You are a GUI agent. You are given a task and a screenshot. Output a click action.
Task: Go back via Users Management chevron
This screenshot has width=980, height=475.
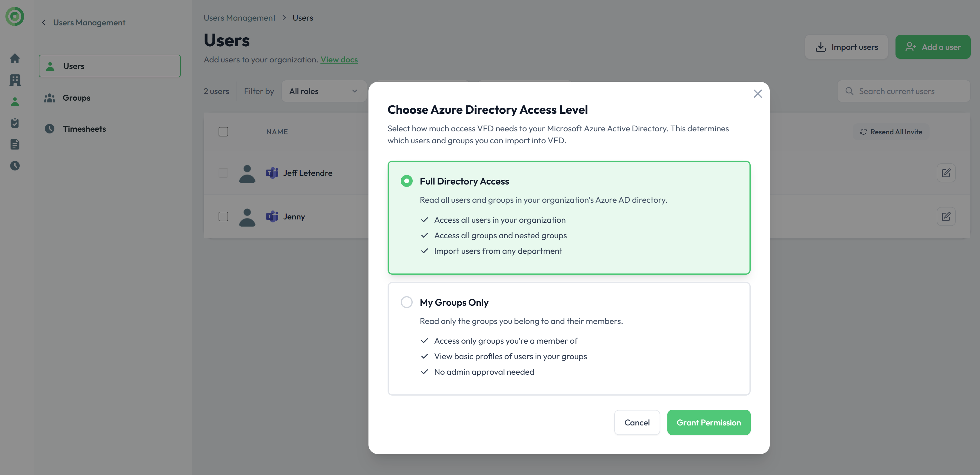44,23
